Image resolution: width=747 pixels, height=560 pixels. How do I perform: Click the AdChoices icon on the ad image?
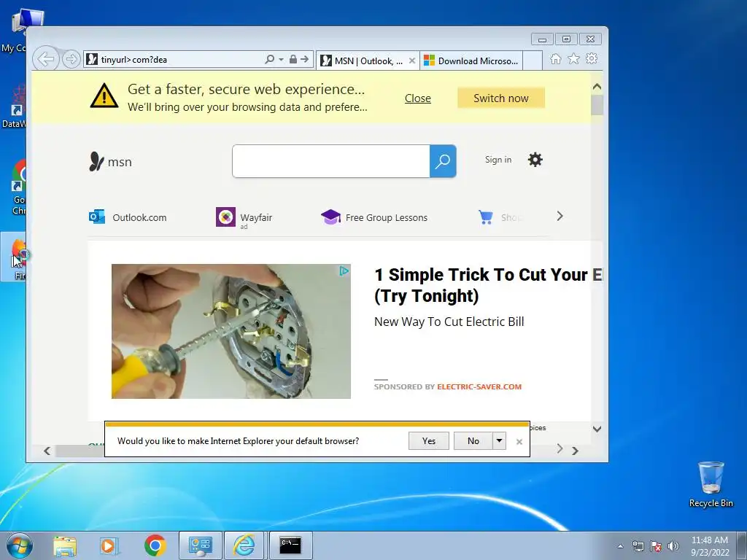click(x=344, y=271)
